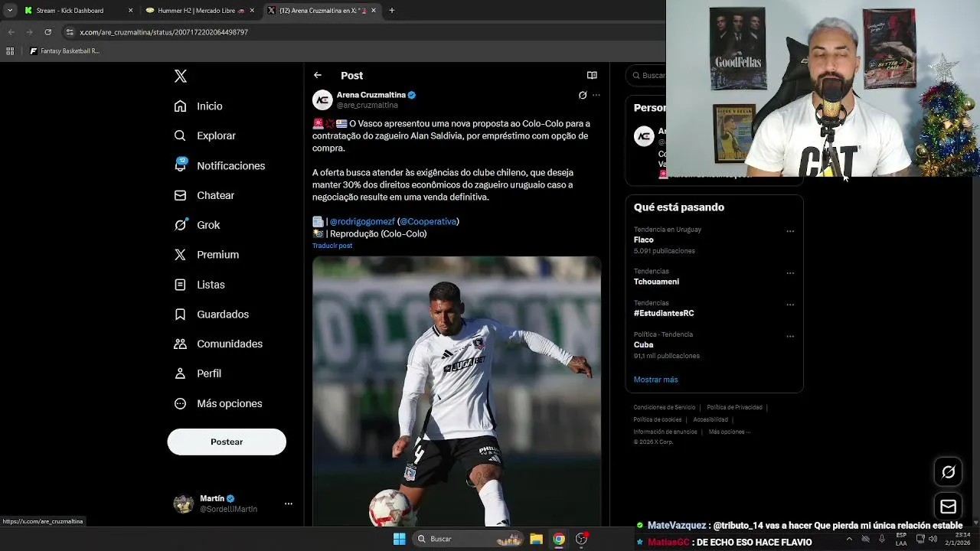The image size is (980, 551).
Task: Open Guardados bookmark icon
Action: [180, 315]
